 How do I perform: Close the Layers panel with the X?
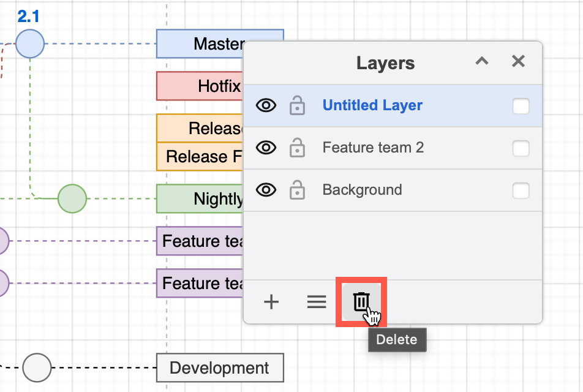(517, 61)
